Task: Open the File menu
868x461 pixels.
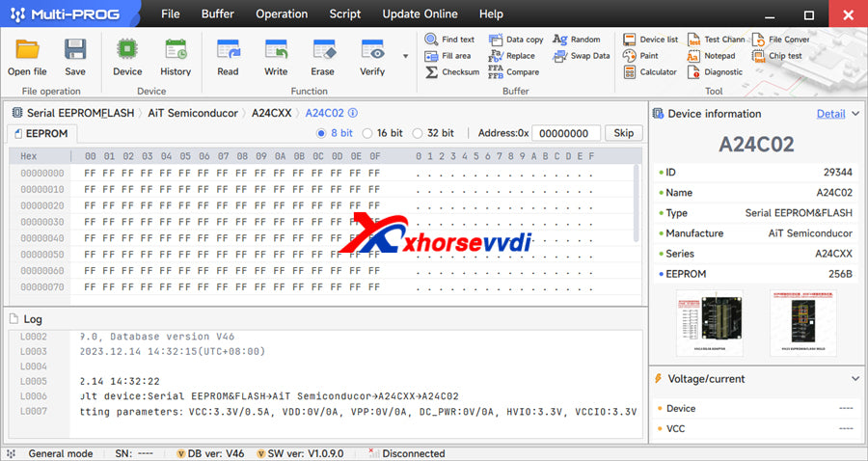Action: coord(171,14)
